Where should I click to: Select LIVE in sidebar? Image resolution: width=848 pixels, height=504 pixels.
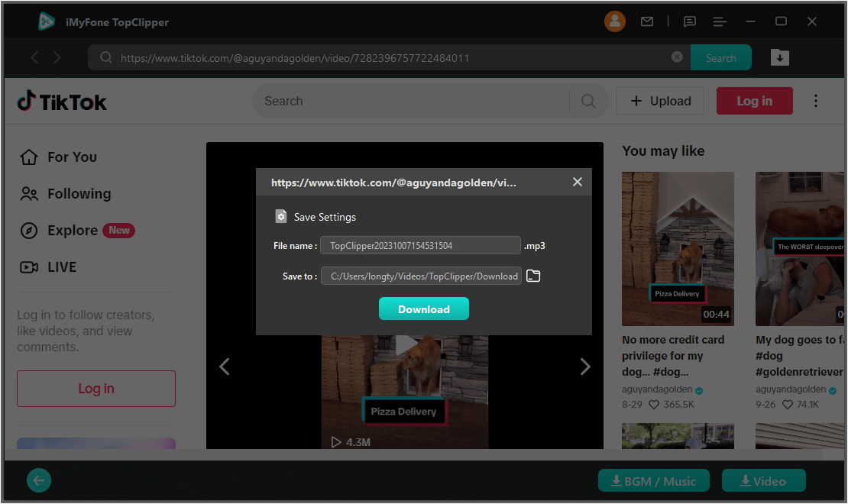(48, 267)
